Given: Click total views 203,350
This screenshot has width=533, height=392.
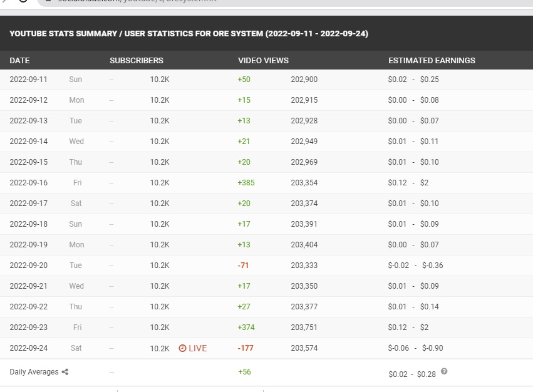Looking at the screenshot, I should tap(304, 286).
